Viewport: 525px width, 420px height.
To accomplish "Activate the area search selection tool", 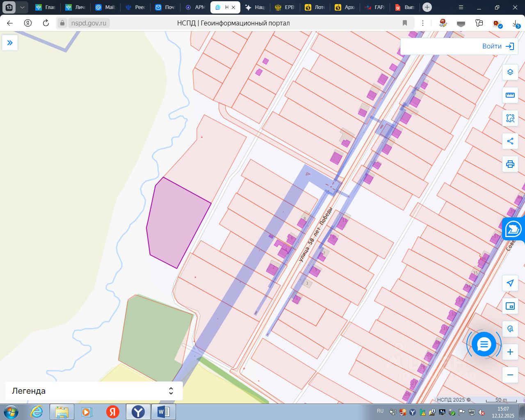I will tap(510, 118).
